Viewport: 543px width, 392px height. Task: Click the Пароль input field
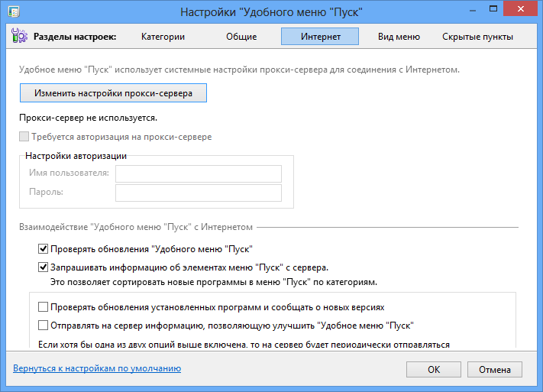tap(198, 193)
